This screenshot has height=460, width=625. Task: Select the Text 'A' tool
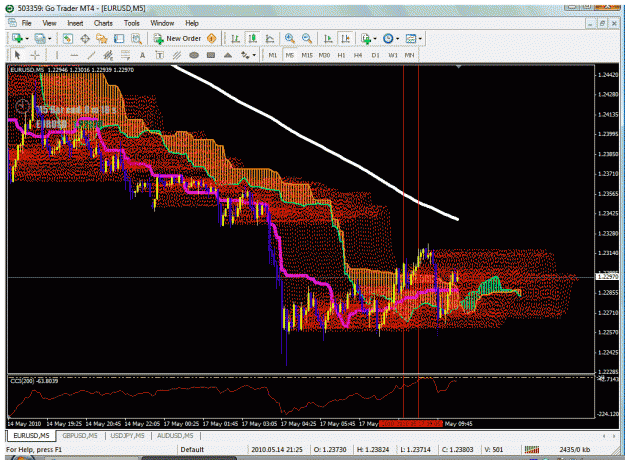142,55
